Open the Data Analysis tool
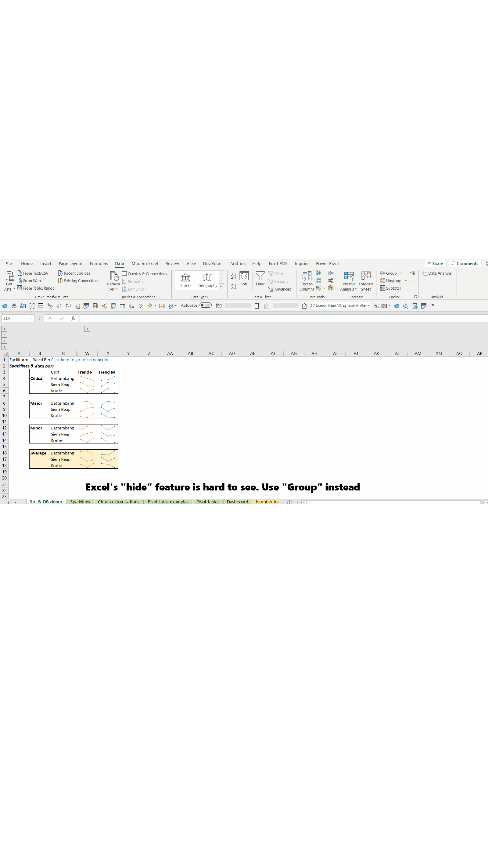The height and width of the screenshot is (868, 488). click(x=437, y=273)
